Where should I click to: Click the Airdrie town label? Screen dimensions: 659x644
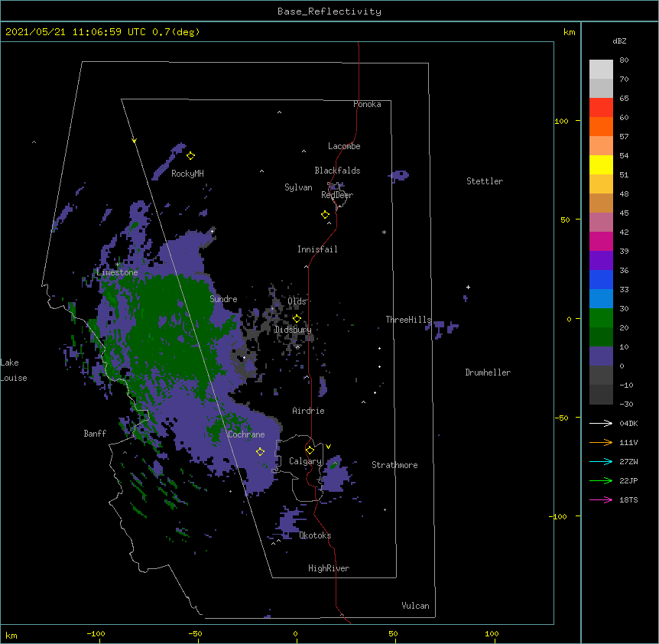pyautogui.click(x=308, y=411)
